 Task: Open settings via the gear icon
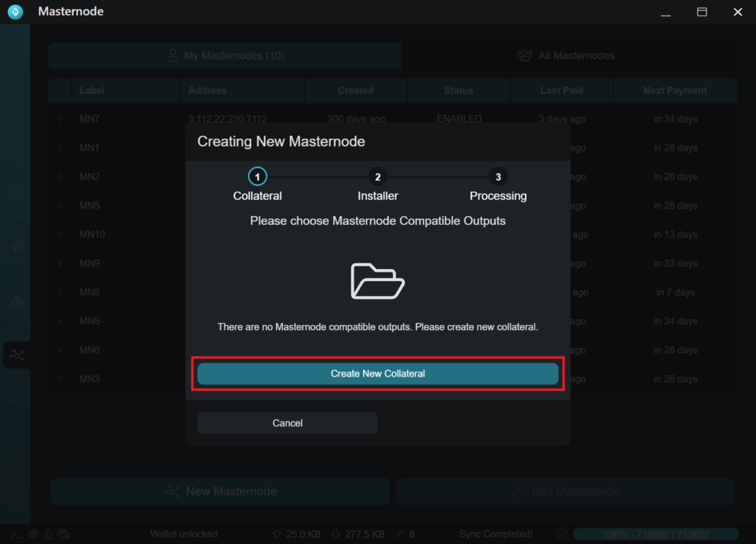(x=32, y=534)
